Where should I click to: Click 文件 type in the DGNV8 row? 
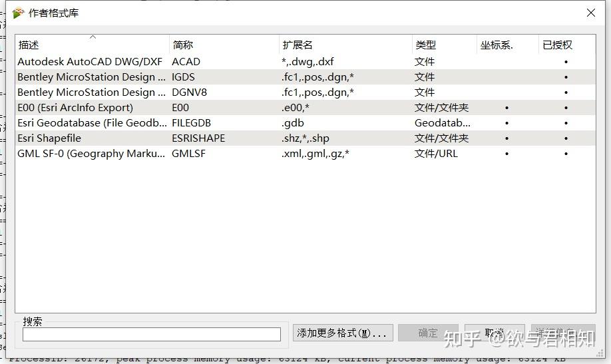(x=425, y=92)
